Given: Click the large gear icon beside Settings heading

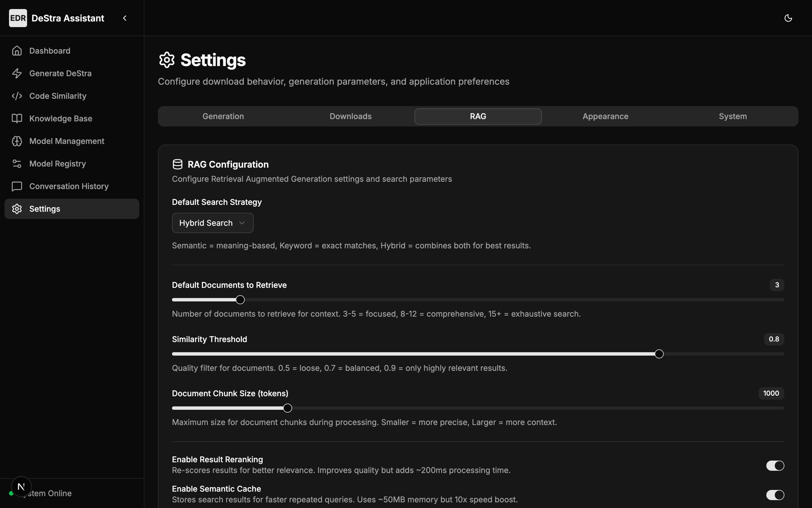Looking at the screenshot, I should tap(167, 60).
